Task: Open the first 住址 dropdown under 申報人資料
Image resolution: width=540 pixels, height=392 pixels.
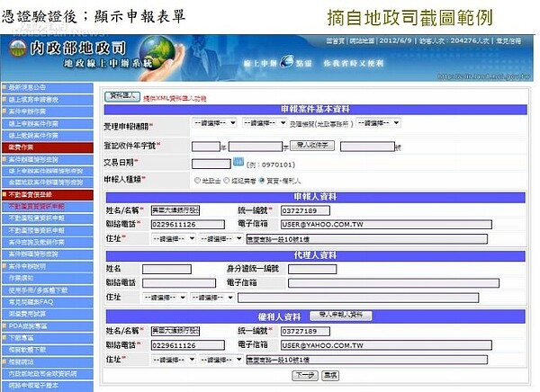Action: 174,238
